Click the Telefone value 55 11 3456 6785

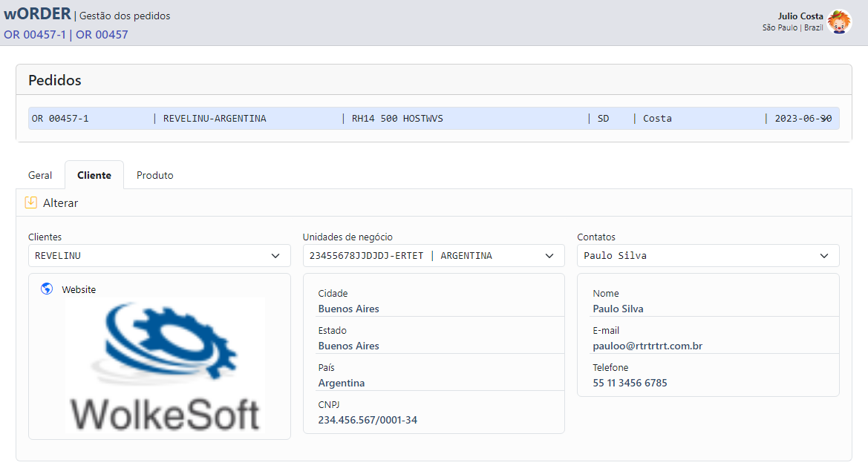(x=630, y=383)
